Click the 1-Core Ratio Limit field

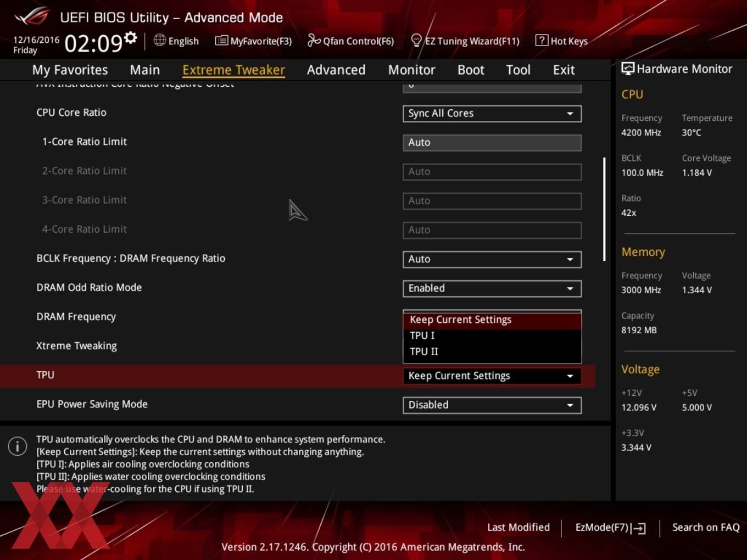point(492,142)
